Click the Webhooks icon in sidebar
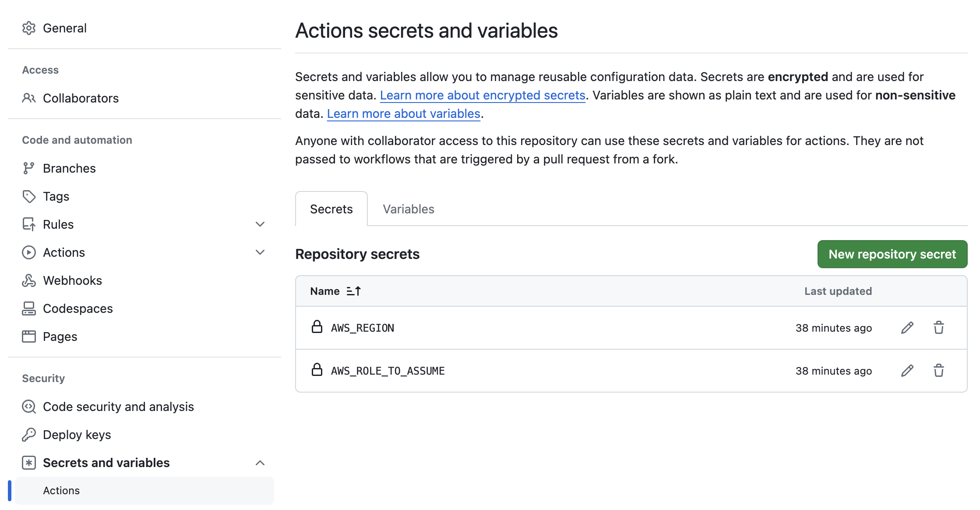 pyautogui.click(x=29, y=280)
